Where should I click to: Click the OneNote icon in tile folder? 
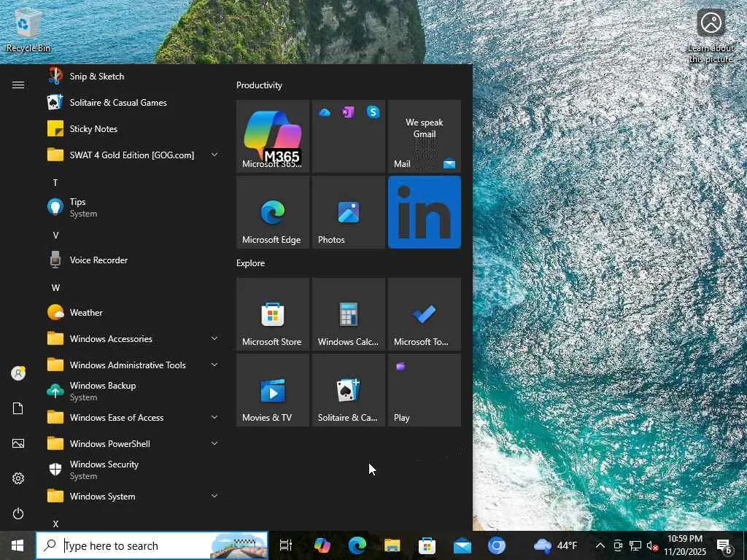[348, 112]
